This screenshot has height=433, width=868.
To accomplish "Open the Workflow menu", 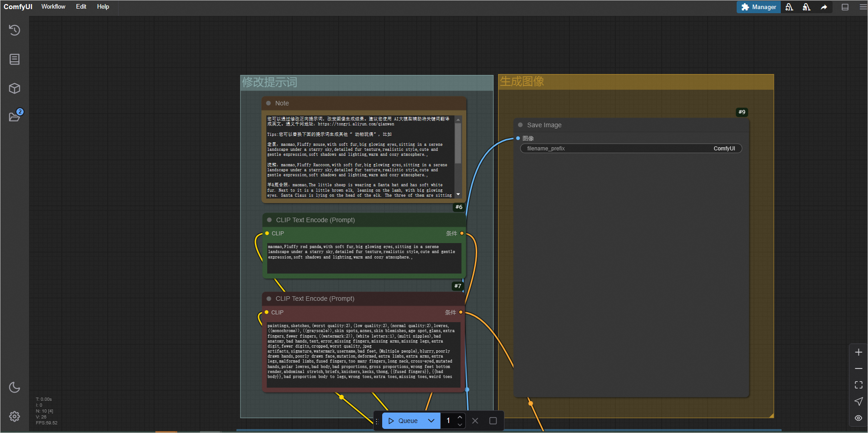I will 53,7.
